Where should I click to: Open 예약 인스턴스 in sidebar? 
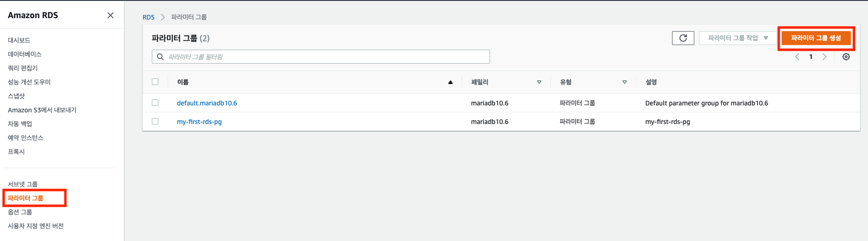[x=26, y=138]
